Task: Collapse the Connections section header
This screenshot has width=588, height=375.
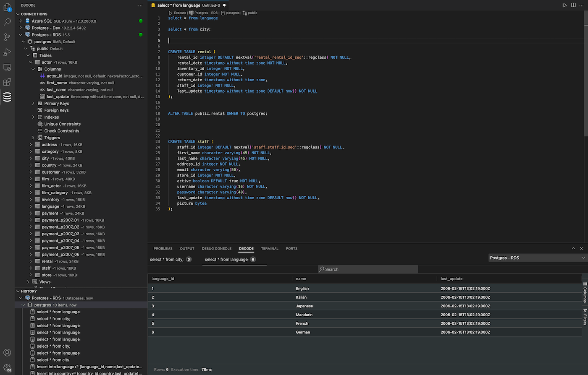Action: tap(34, 14)
